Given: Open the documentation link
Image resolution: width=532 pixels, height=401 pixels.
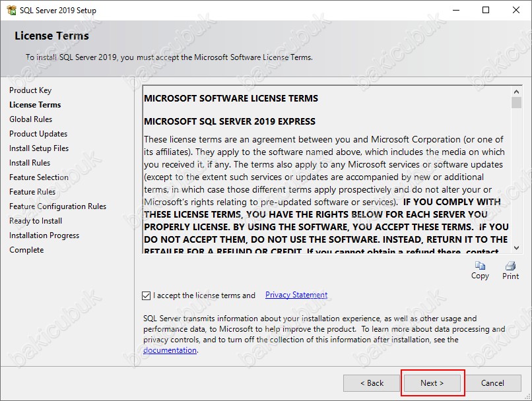Looking at the screenshot, I should pos(170,350).
